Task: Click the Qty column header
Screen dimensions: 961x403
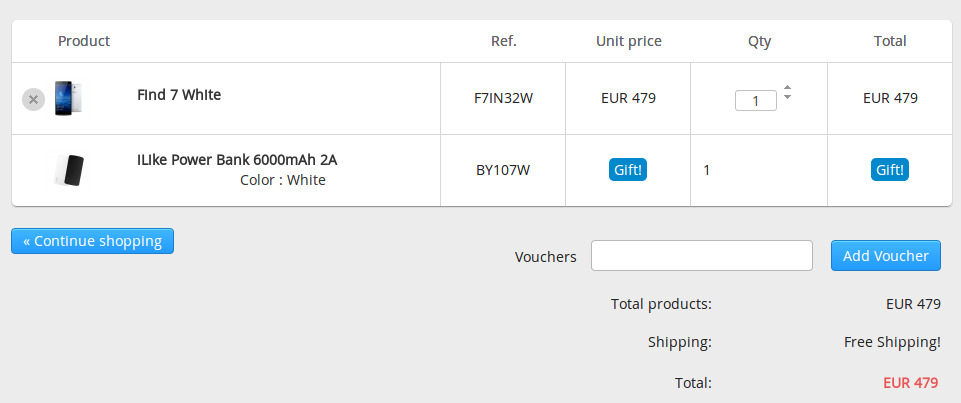Action: [x=759, y=41]
